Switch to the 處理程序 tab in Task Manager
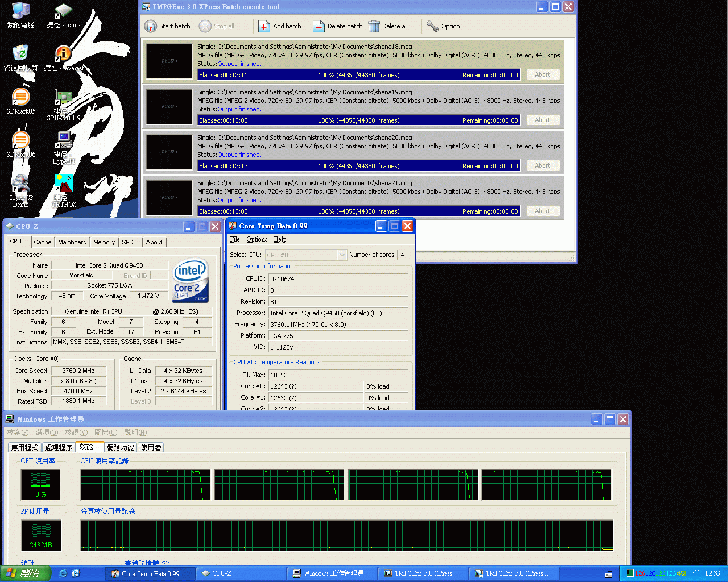This screenshot has height=582, width=728. click(59, 448)
